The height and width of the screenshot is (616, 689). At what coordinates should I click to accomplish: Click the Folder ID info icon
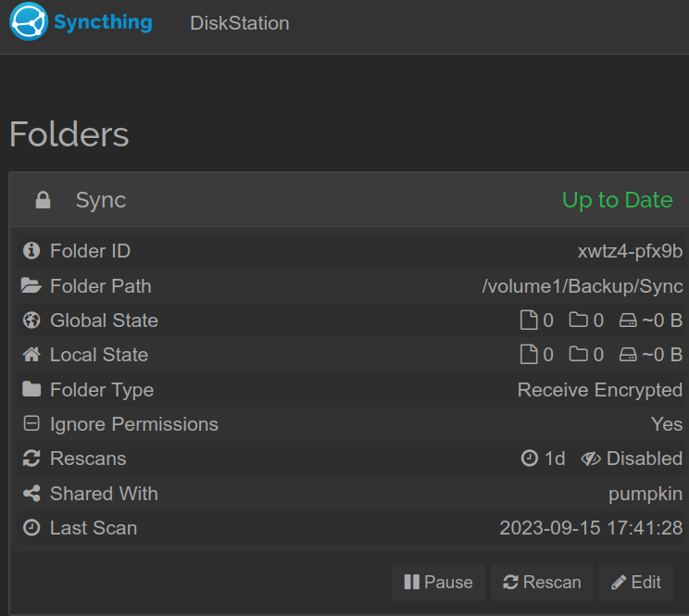point(31,250)
